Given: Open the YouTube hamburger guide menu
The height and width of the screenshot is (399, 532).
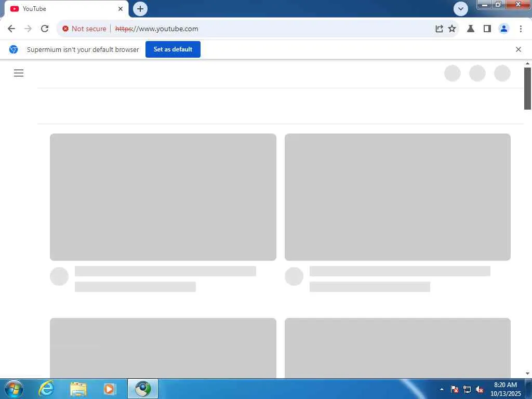Looking at the screenshot, I should pyautogui.click(x=19, y=73).
